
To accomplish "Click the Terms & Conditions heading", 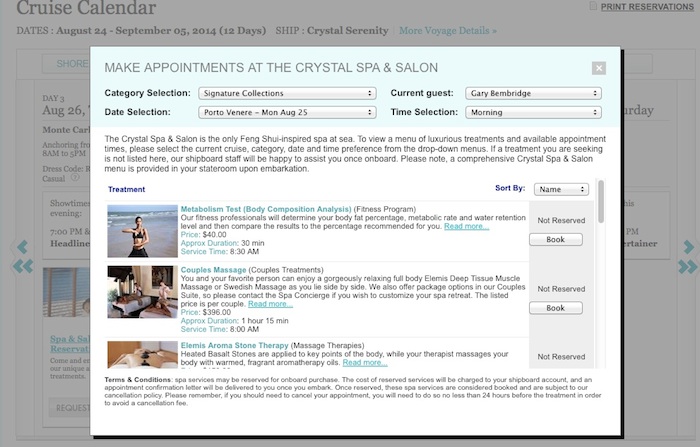I will 138,380.
